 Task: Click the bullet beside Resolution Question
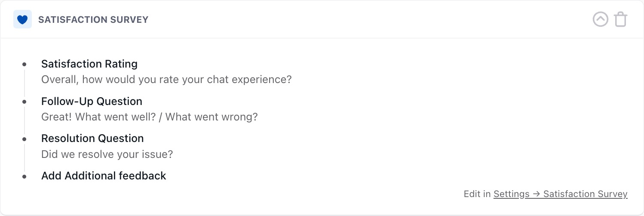(x=25, y=139)
